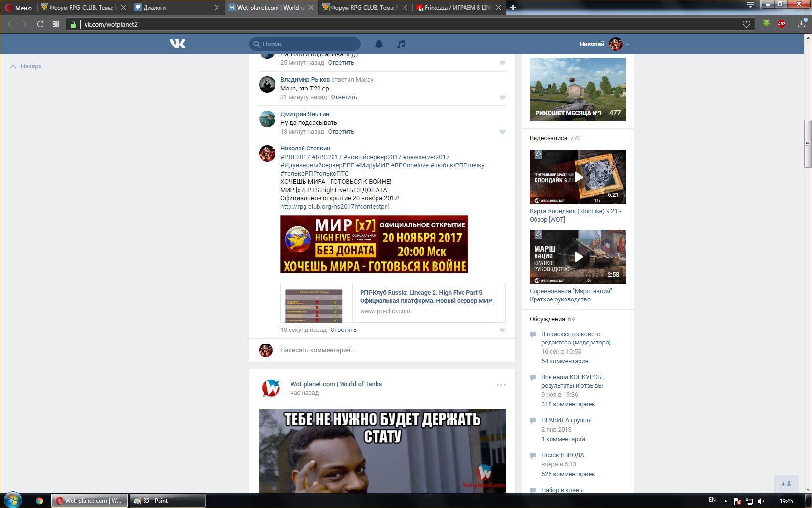Switch to 35 - Paint taskbar window
Viewport: 812px width, 508px height.
[x=167, y=501]
